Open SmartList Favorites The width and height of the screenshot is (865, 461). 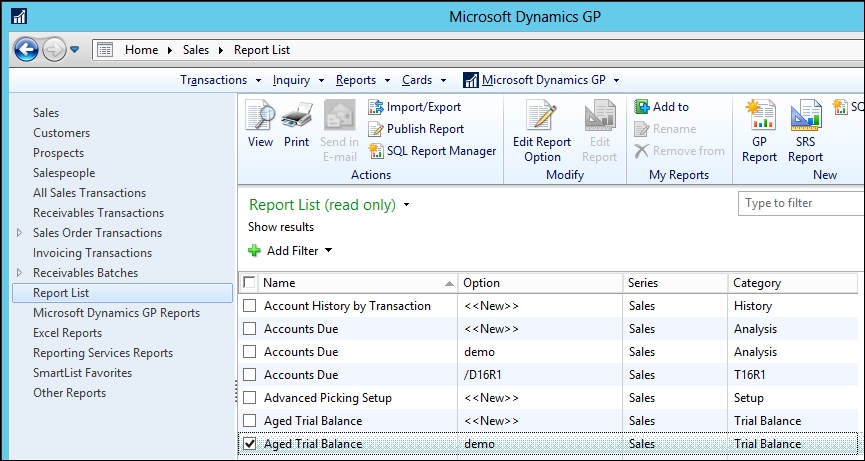pos(82,373)
